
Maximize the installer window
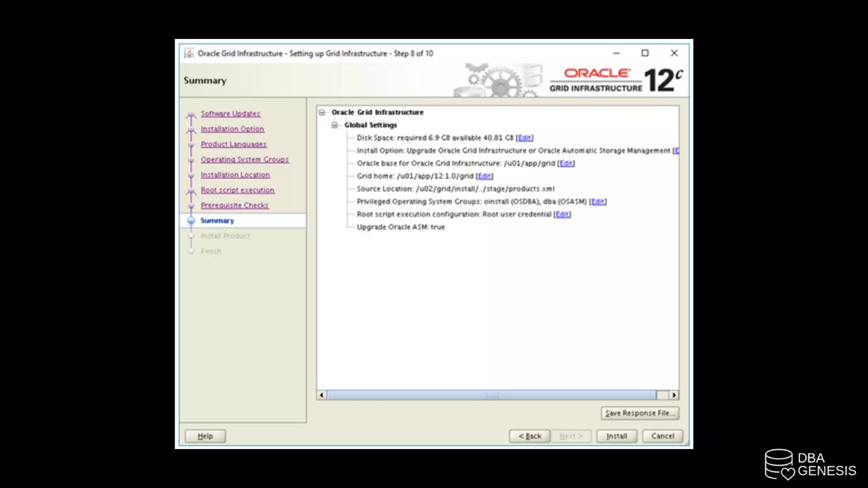tap(645, 53)
